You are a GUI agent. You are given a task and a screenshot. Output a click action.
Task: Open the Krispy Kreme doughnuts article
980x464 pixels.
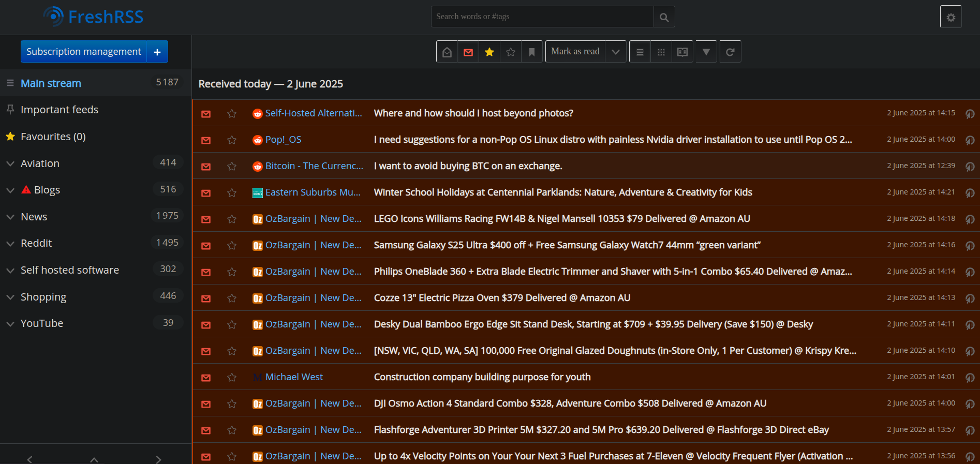pyautogui.click(x=615, y=350)
